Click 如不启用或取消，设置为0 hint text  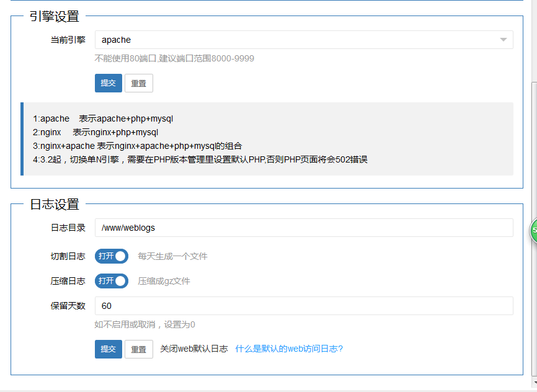(x=145, y=324)
